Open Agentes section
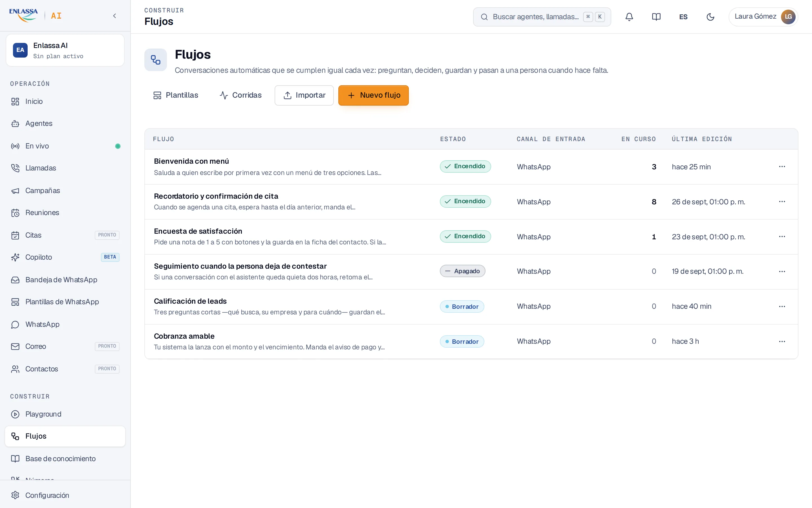The width and height of the screenshot is (812, 508). (x=65, y=124)
